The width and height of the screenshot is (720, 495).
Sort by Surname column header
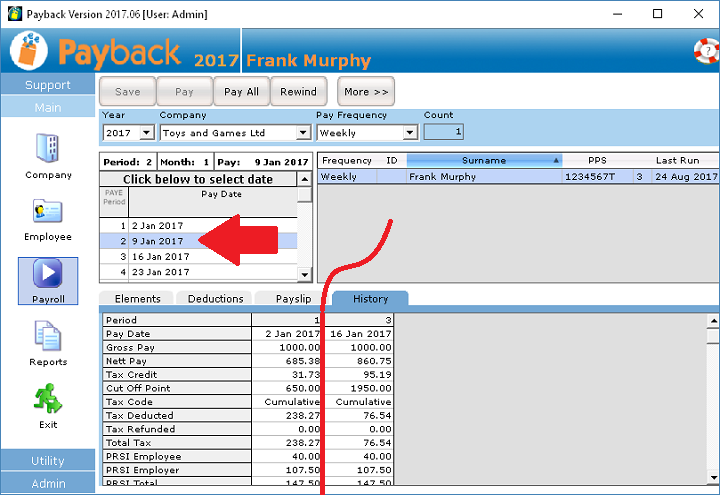[x=483, y=161]
